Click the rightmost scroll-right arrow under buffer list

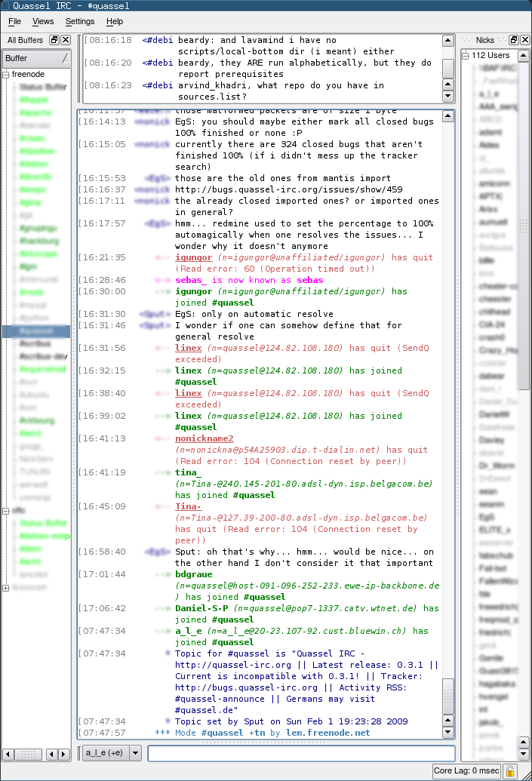point(63,754)
